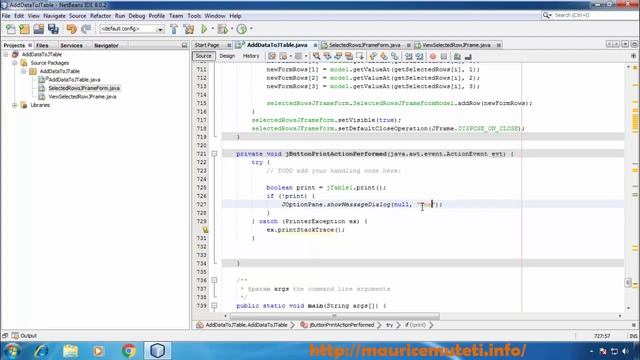Click the Shift Line Left icon
This screenshot has height=360, width=640.
[408, 56]
